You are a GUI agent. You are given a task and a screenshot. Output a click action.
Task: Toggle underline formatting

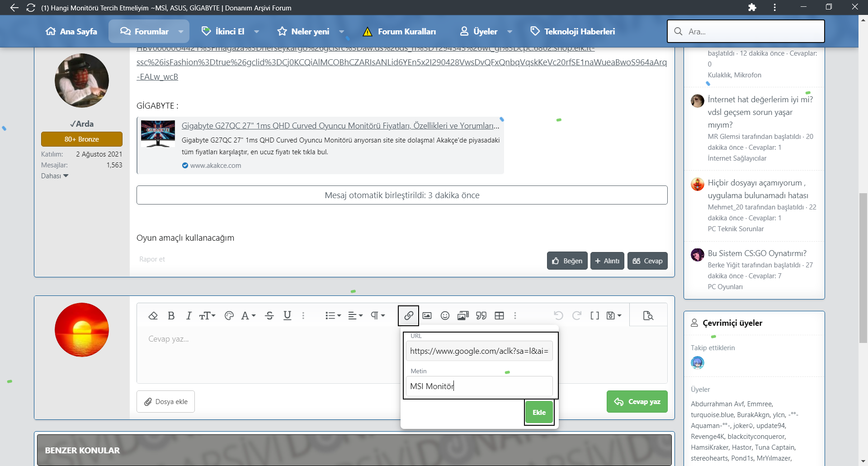tap(287, 316)
